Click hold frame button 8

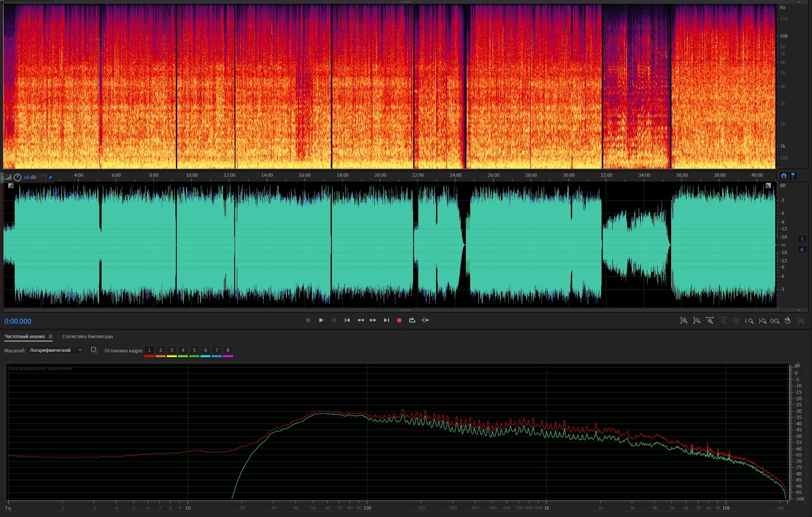(x=228, y=350)
